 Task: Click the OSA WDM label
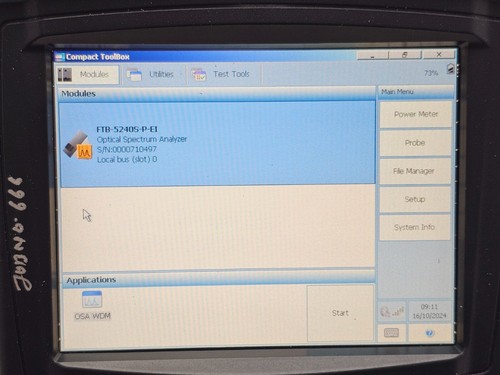coord(93,316)
